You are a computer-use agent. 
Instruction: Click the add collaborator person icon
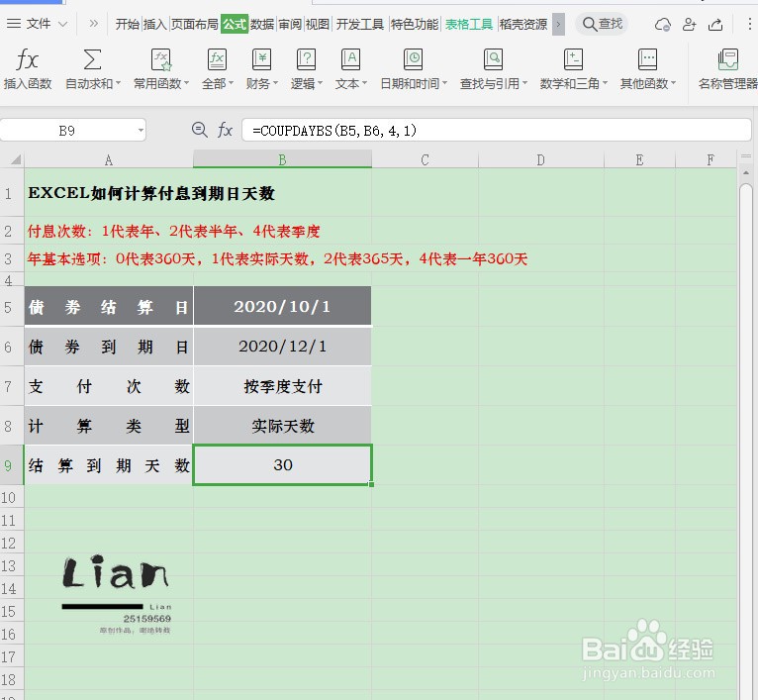pos(689,24)
